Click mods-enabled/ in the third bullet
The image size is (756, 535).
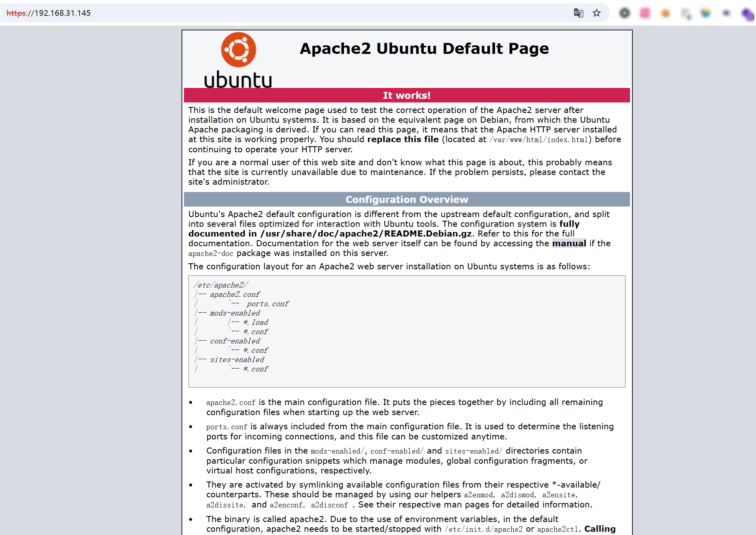338,451
